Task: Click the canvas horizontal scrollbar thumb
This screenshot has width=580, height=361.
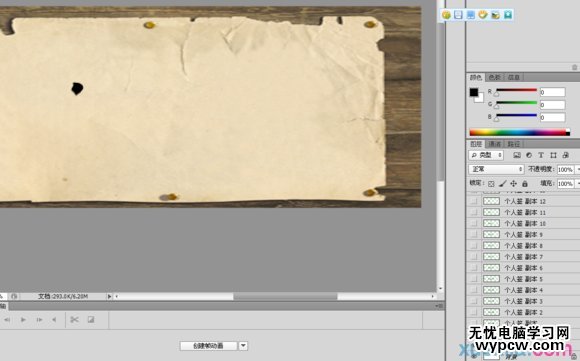Action: 285,297
